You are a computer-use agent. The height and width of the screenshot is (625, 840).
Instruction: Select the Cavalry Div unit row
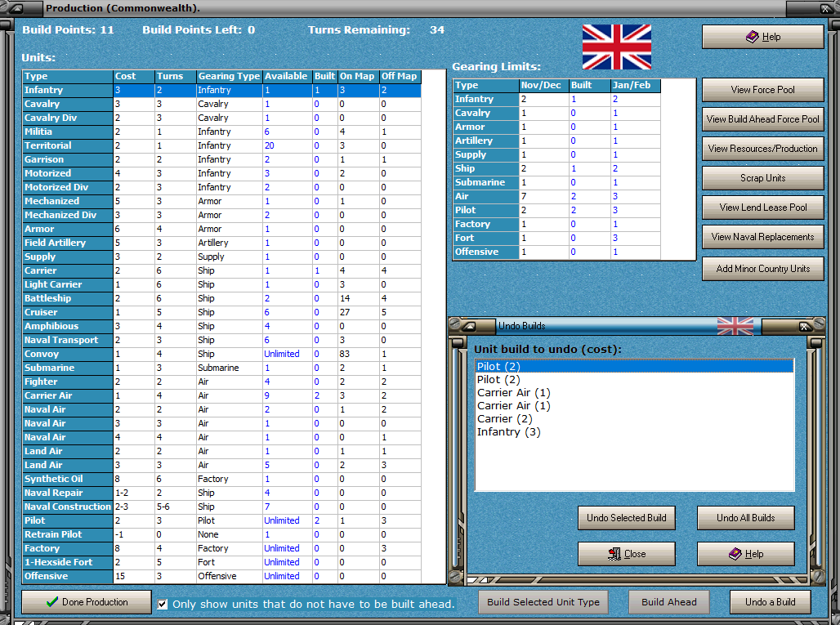(x=221, y=118)
